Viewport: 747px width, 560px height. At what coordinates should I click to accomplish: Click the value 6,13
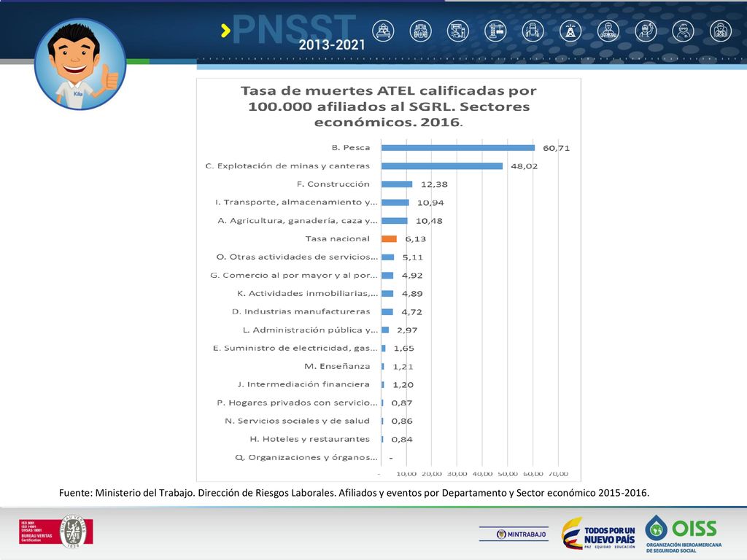(415, 239)
